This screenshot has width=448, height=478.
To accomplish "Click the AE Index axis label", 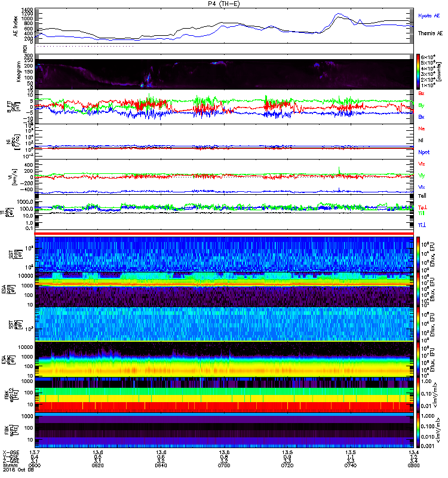I will [16, 26].
